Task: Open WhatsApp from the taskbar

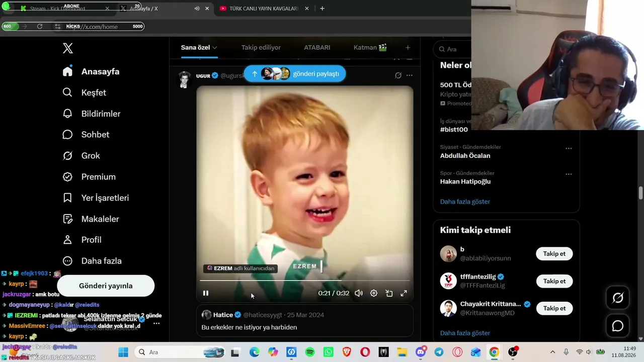Action: tap(329, 352)
